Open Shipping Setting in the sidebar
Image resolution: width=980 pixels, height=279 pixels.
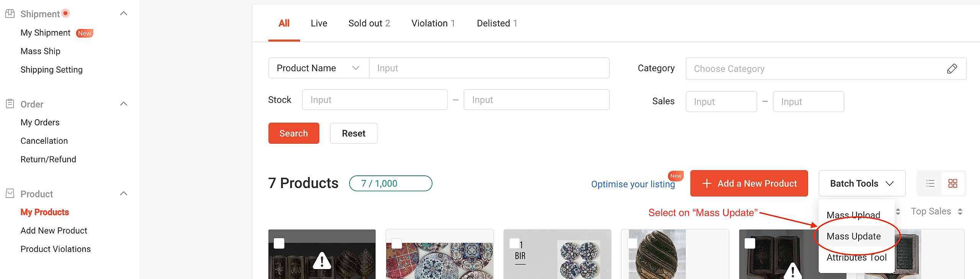click(x=51, y=70)
